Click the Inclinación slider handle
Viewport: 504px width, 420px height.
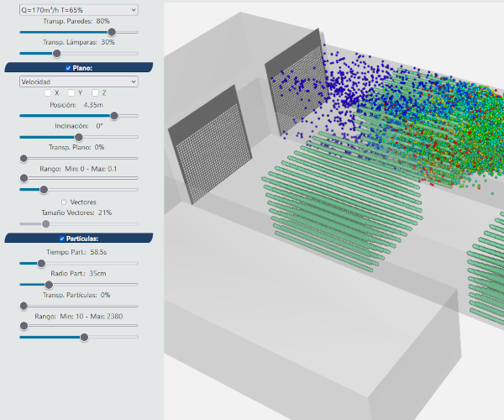79,137
